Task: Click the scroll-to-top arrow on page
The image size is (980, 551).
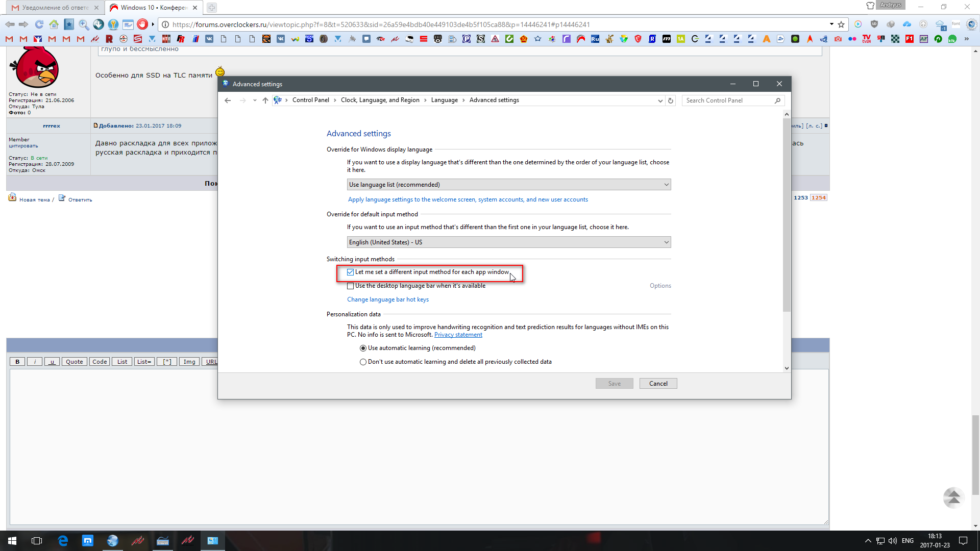Action: [x=953, y=497]
